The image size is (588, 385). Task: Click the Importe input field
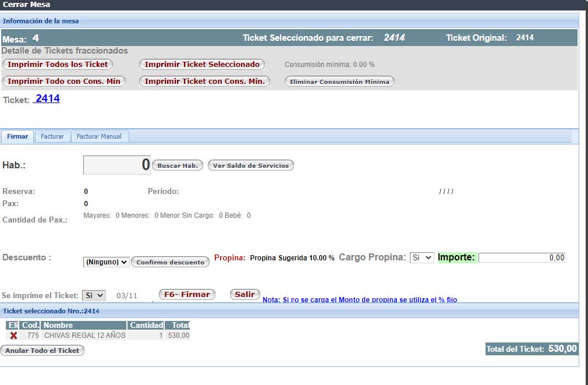[521, 257]
